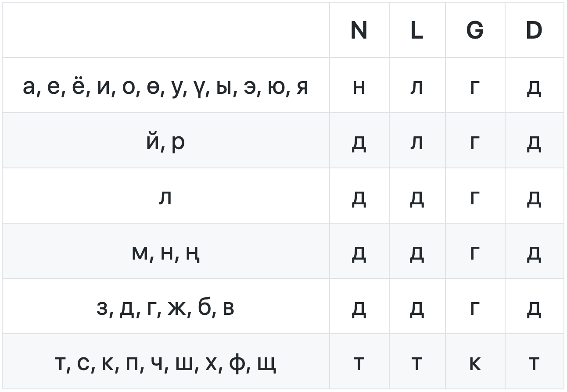Select the G column cell in the 'м, н, ң' row
Viewport: 567px width, 392px height.
(475, 252)
